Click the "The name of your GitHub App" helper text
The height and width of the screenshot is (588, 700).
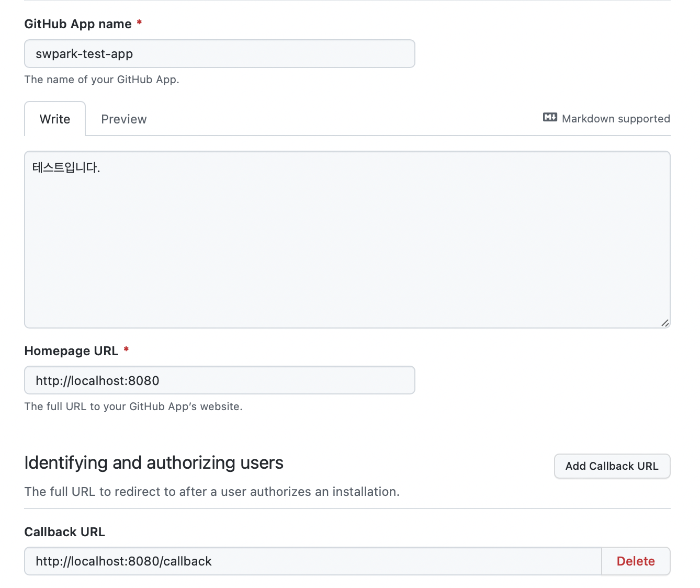click(x=101, y=80)
